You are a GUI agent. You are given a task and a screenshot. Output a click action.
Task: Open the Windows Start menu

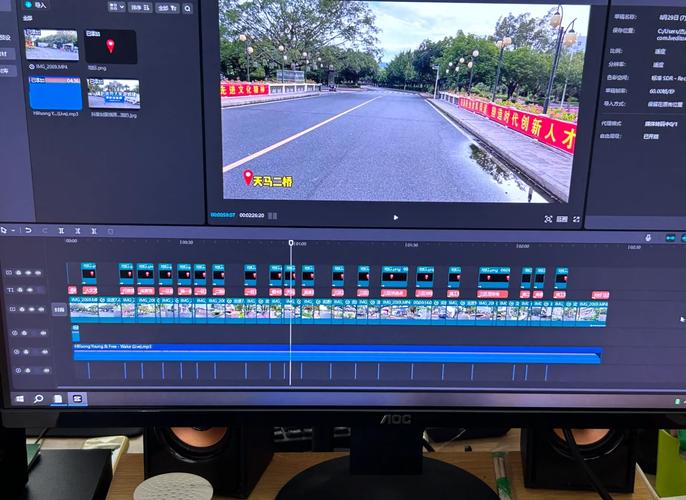19,398
